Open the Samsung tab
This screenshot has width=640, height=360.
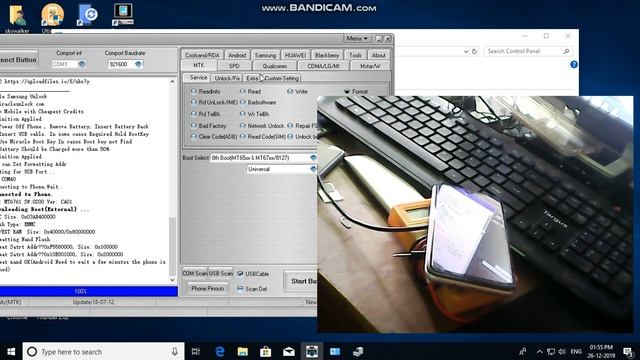tap(265, 55)
